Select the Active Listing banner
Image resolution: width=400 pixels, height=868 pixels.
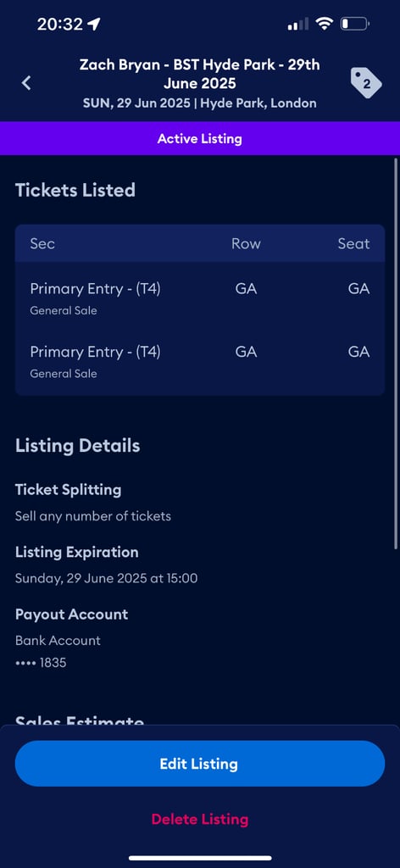pyautogui.click(x=200, y=138)
